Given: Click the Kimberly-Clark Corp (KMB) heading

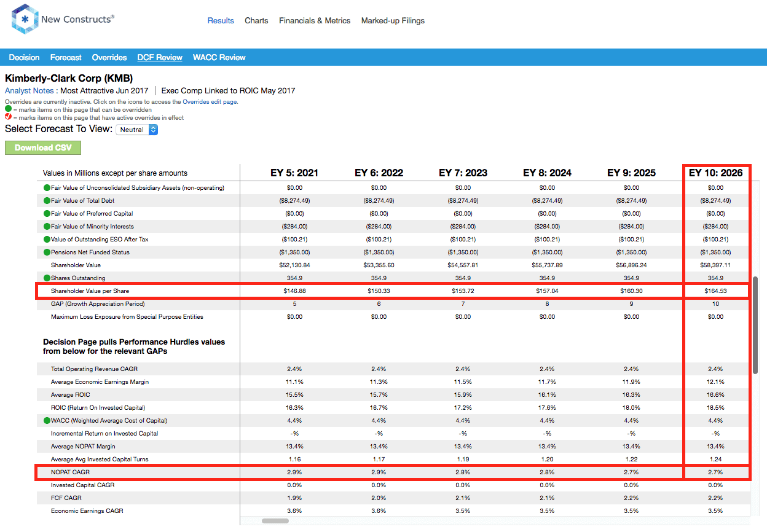Looking at the screenshot, I should coord(69,78).
